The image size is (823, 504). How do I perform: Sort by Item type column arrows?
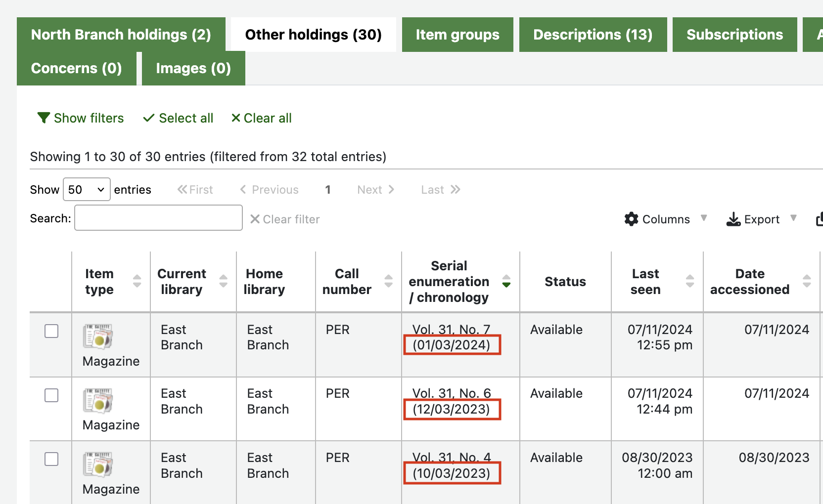click(x=137, y=281)
